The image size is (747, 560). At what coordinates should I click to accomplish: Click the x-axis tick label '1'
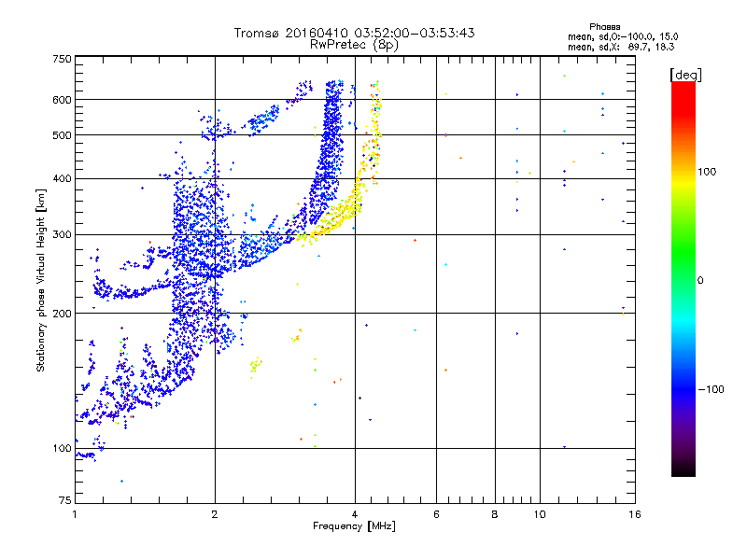coord(75,514)
